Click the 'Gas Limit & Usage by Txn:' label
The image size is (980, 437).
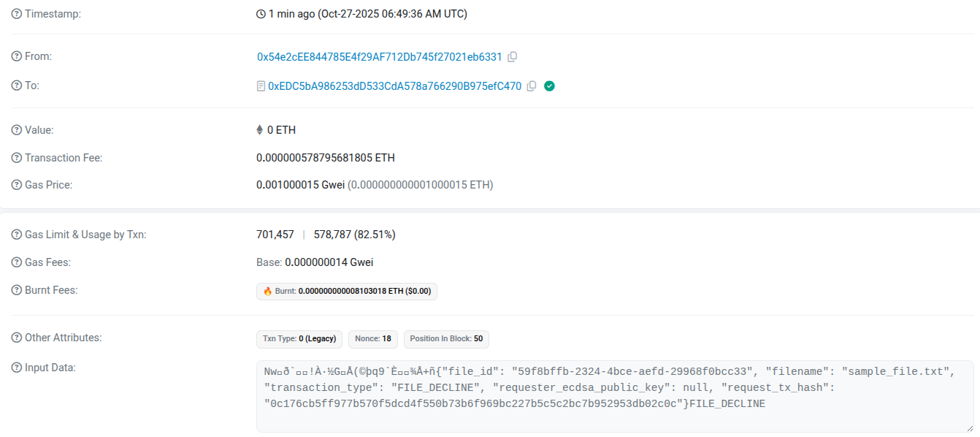[86, 235]
